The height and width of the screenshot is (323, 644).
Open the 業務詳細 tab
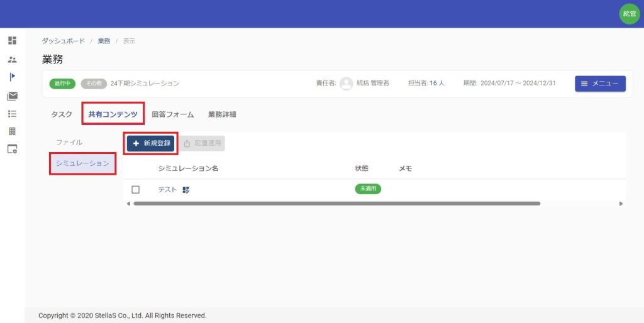click(222, 114)
